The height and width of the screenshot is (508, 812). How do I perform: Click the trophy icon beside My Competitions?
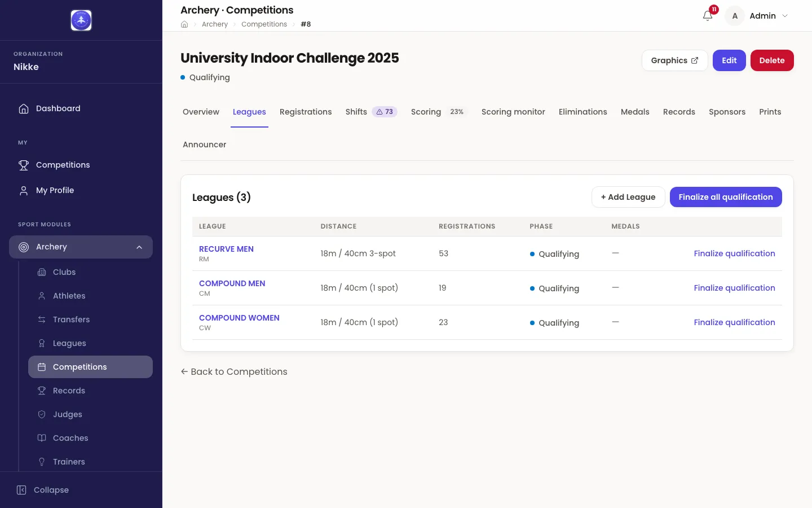tap(24, 165)
